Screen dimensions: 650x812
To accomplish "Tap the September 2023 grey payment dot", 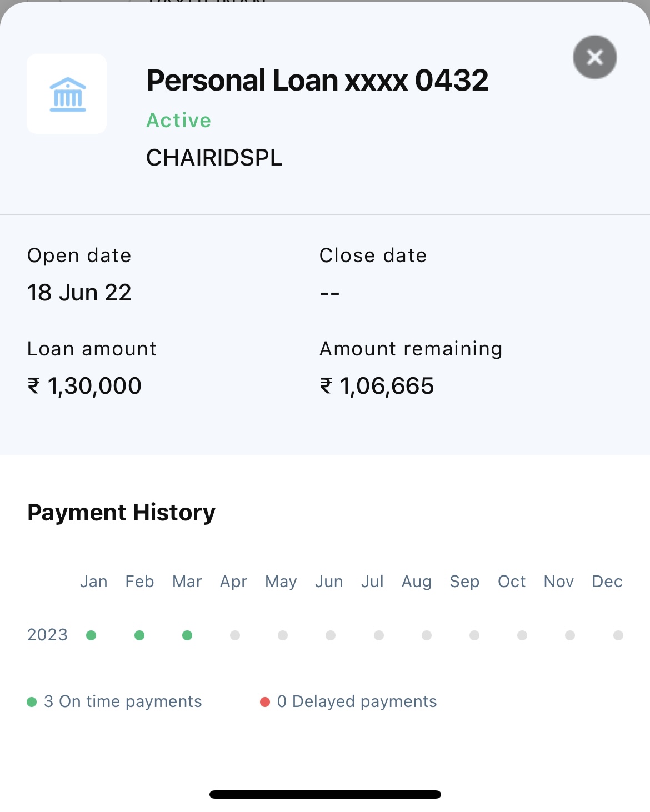I will (x=474, y=635).
